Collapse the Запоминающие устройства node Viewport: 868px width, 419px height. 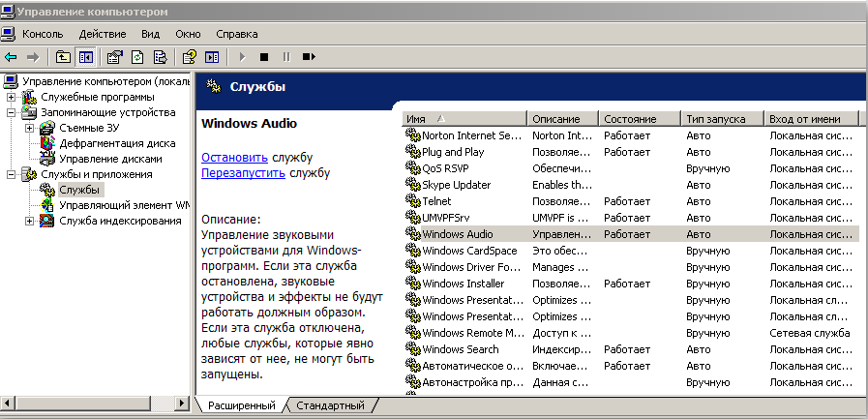pyautogui.click(x=11, y=113)
